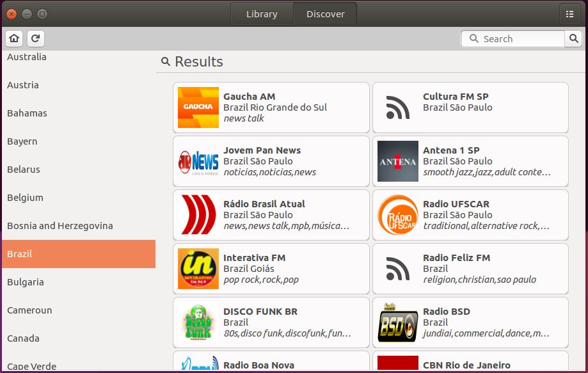Image resolution: width=588 pixels, height=373 pixels.
Task: Click the Cultura FM SP feed icon
Action: click(398, 107)
